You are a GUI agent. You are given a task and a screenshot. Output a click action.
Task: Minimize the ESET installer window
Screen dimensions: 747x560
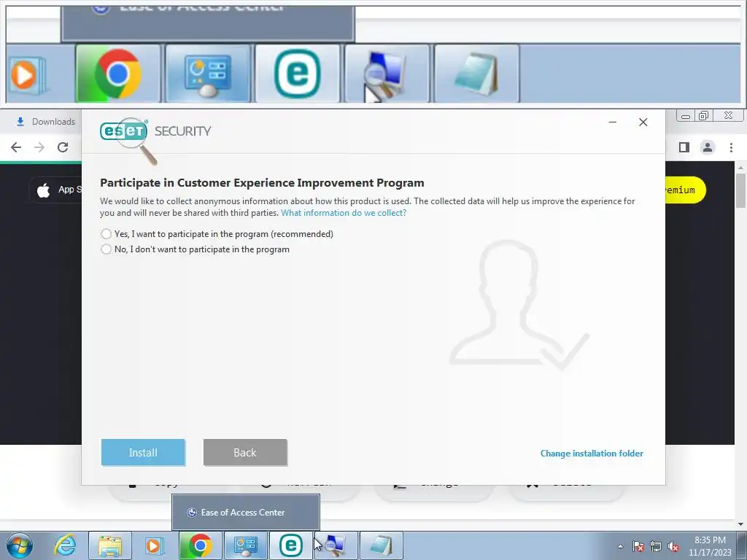click(x=613, y=122)
